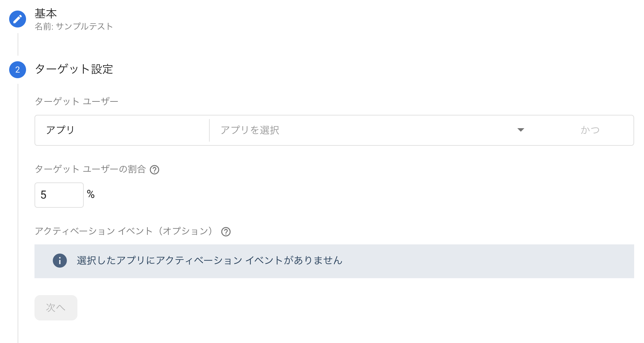This screenshot has width=644, height=343.
Task: Click the info icon in the notice banner
Action: pyautogui.click(x=60, y=261)
